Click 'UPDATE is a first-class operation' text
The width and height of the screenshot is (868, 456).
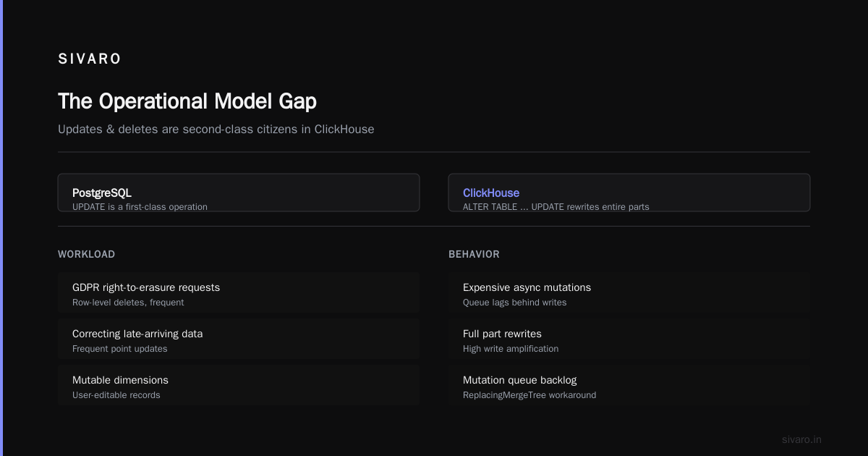140,207
